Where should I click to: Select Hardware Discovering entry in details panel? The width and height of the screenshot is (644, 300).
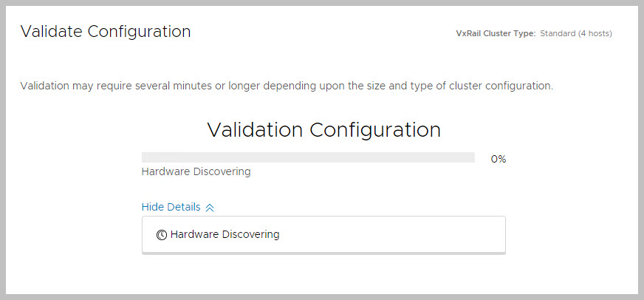(225, 234)
